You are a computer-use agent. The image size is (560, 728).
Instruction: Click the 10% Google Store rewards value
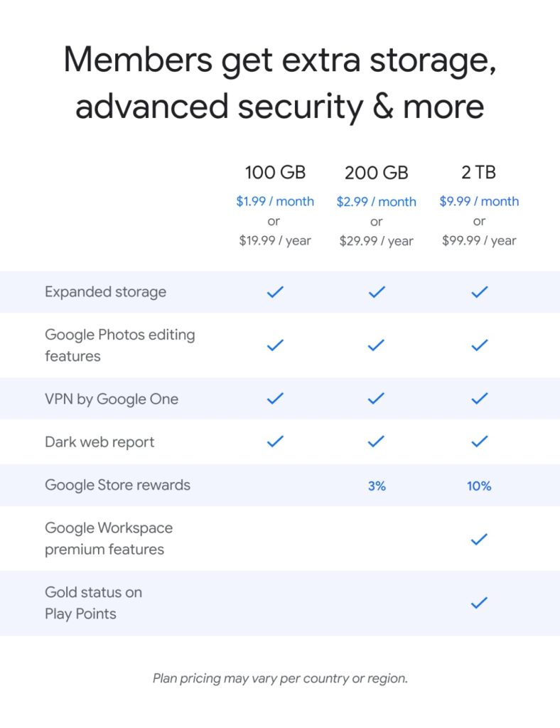pyautogui.click(x=479, y=486)
